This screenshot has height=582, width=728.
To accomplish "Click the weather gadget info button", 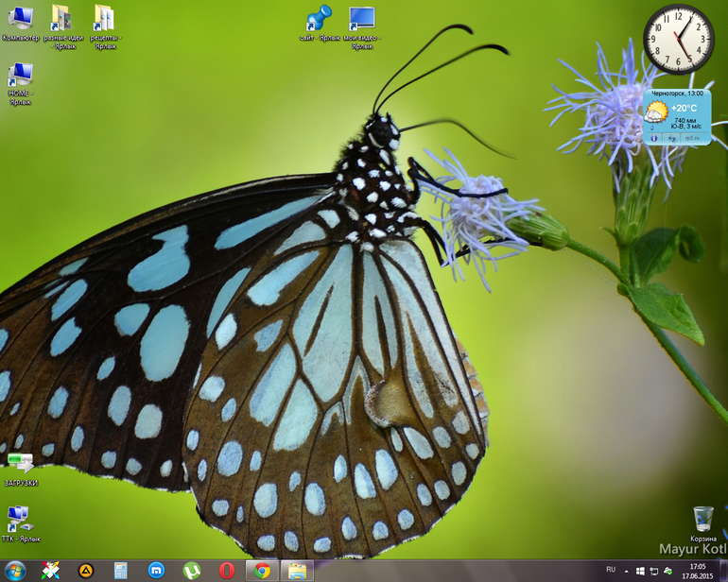I will (652, 138).
